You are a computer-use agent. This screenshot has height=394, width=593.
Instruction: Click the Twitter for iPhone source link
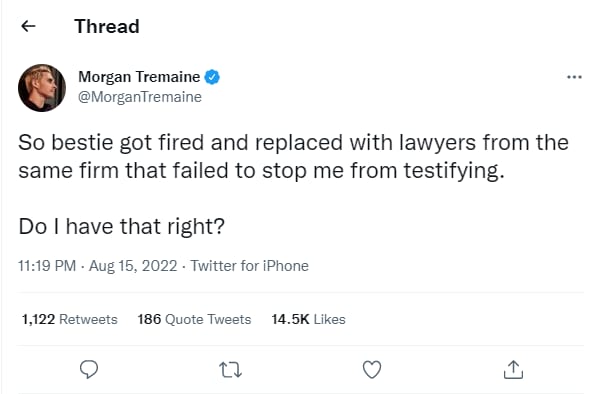tap(249, 266)
